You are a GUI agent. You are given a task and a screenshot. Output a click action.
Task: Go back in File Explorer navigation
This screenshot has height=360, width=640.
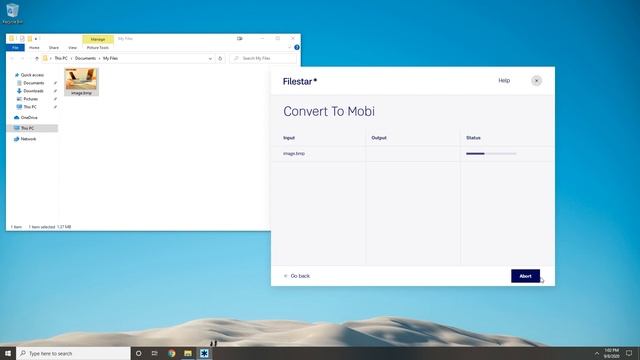pos(12,59)
